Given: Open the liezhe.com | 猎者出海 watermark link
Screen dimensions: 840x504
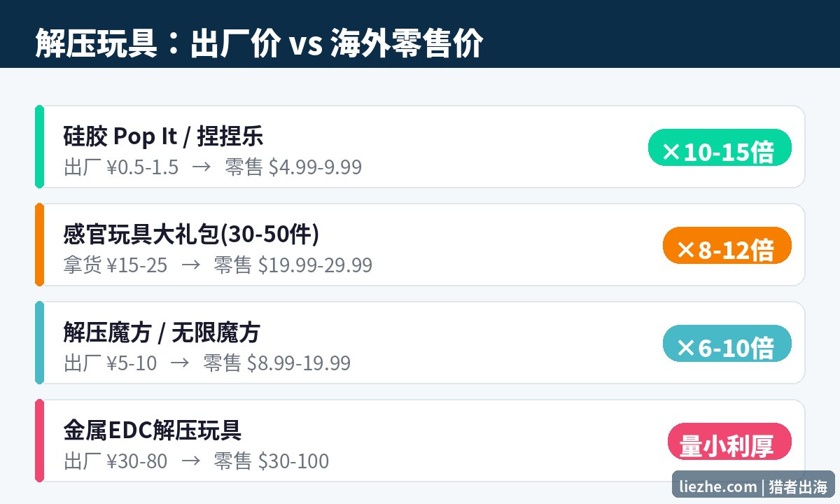Looking at the screenshot, I should tap(753, 486).
